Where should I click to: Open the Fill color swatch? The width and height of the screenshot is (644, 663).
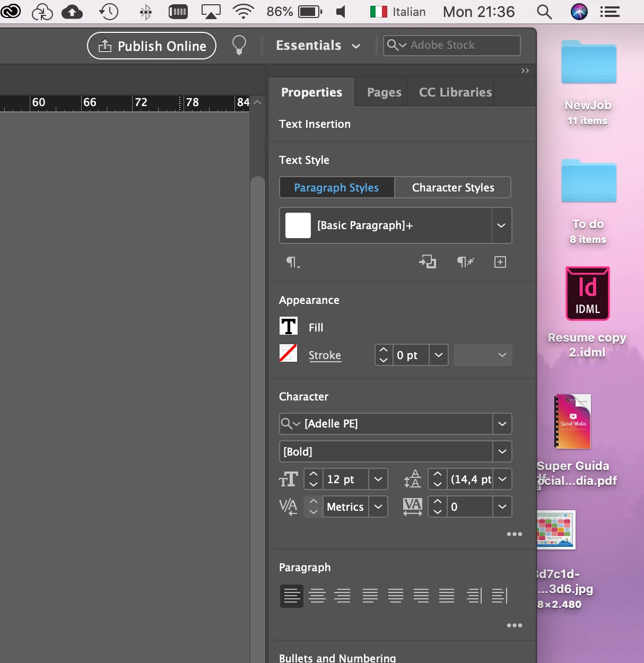tap(289, 326)
